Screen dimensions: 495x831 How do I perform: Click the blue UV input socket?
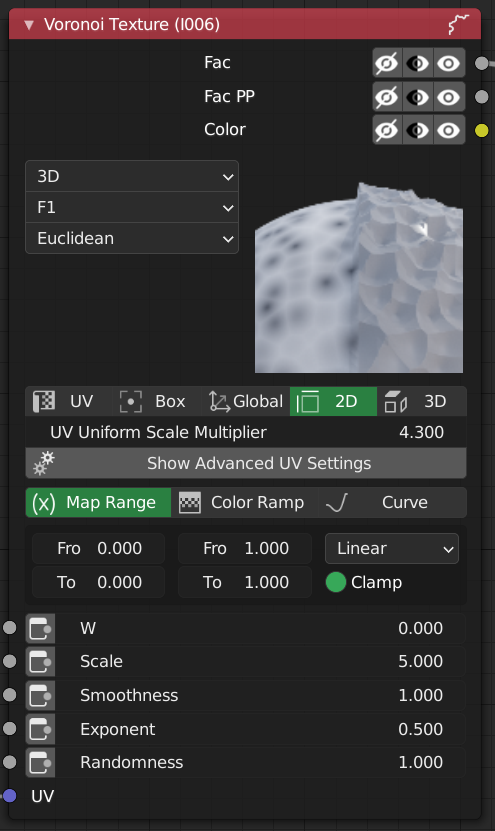coord(10,796)
